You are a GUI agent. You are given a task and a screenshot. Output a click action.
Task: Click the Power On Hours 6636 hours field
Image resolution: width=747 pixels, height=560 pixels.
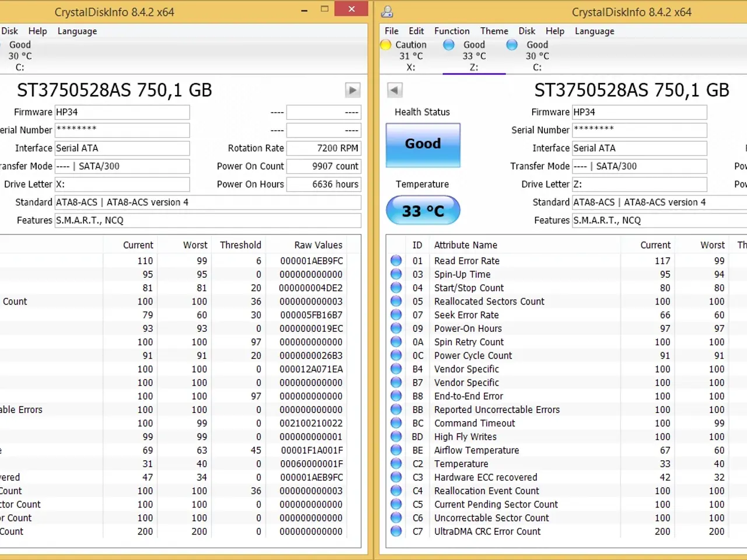(324, 184)
